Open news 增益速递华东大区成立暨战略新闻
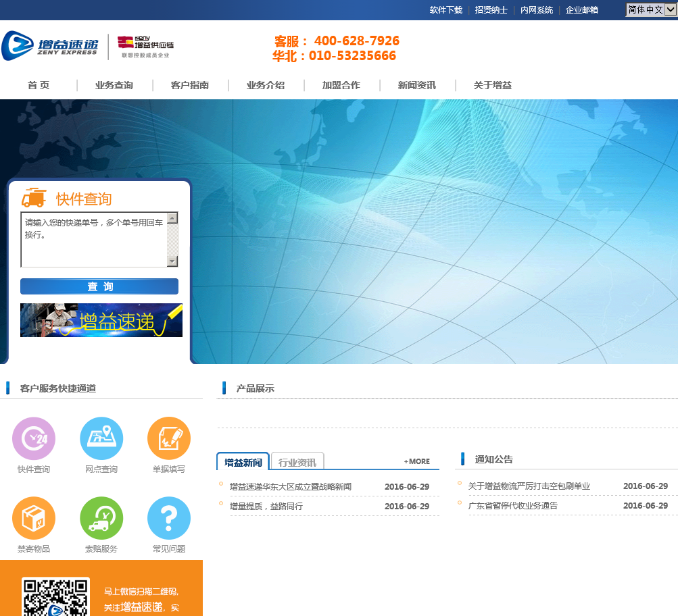Viewport: 678px width, 616px height. [x=291, y=487]
